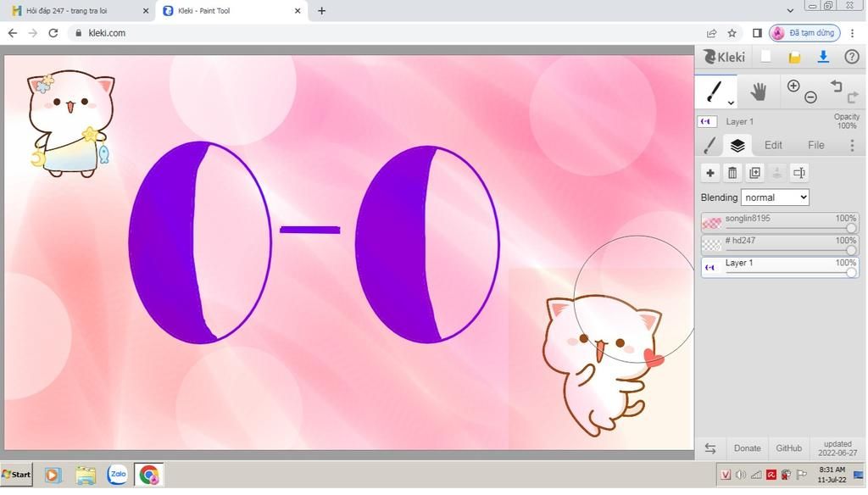868x495 pixels.
Task: Flip the panel side with the swap arrows
Action: 710,448
